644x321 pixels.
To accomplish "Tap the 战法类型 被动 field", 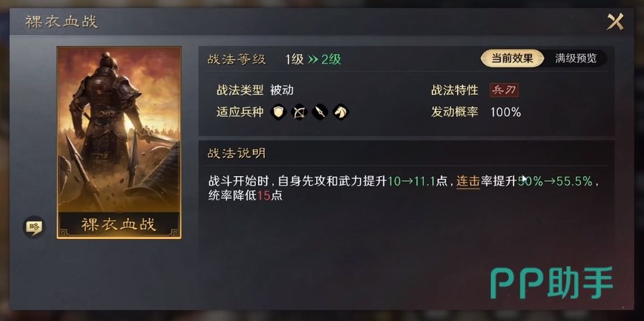I will tap(255, 90).
